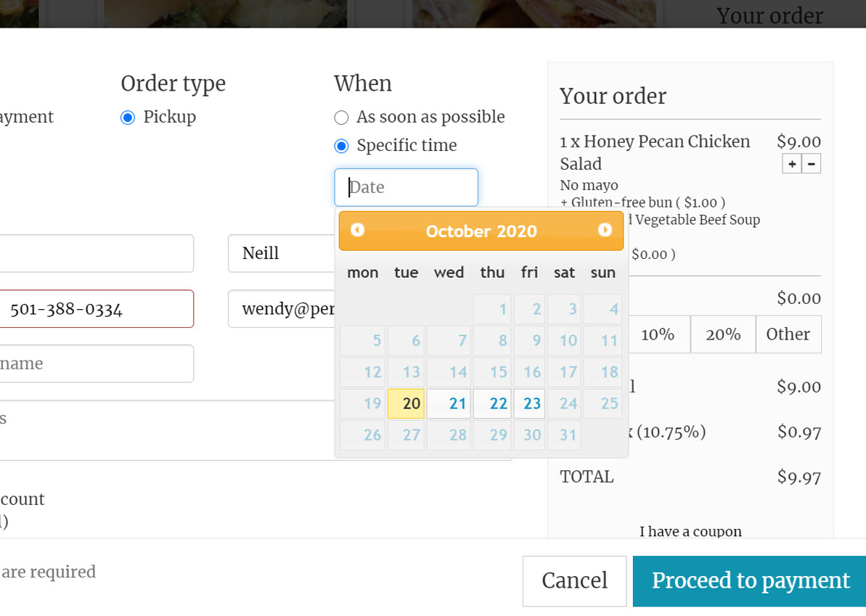Choose the Other tip amount
Image resolution: width=866 pixels, height=616 pixels.
click(788, 334)
